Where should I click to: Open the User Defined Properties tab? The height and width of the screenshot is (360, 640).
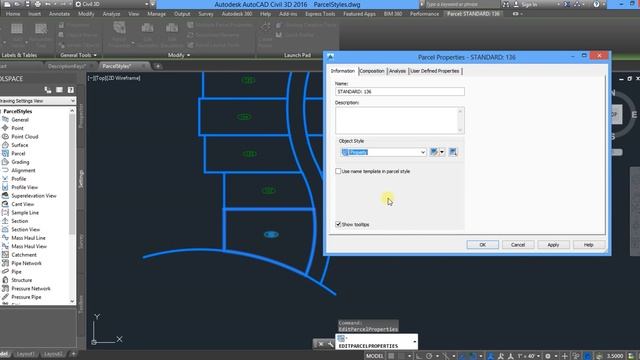tap(435, 71)
